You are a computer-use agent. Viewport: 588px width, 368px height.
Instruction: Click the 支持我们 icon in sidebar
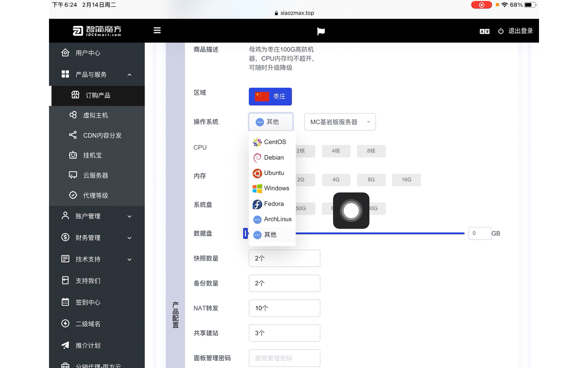pyautogui.click(x=65, y=280)
